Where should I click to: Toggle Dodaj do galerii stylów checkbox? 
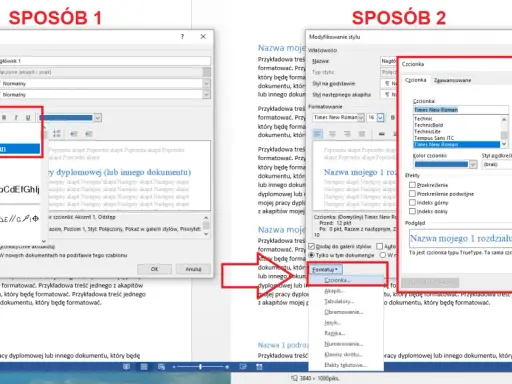click(311, 246)
